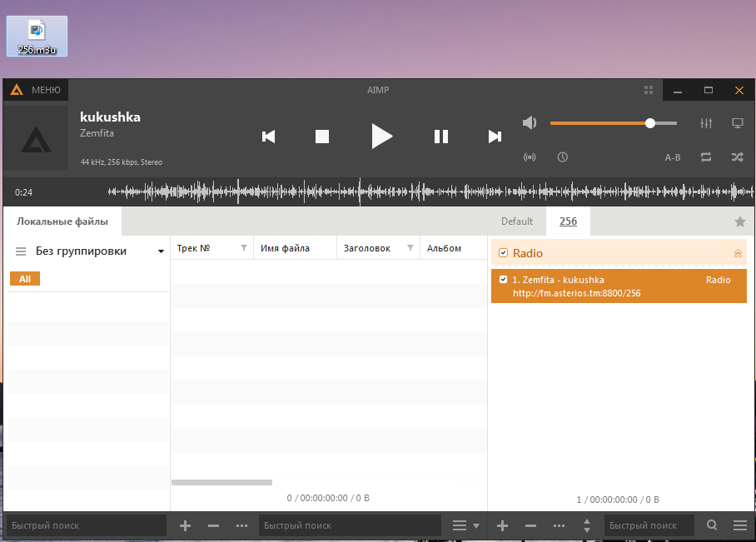
Task: Focus the playlist Быстрый поиск field
Action: 649,525
